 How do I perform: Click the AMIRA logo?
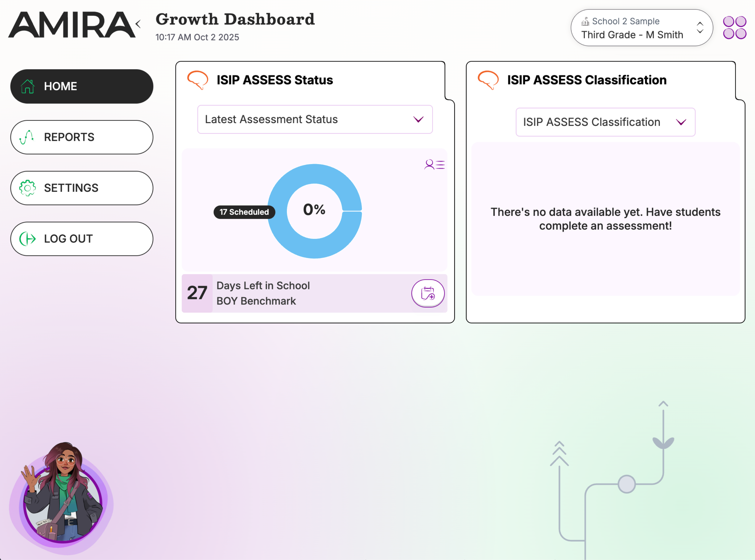tap(71, 25)
